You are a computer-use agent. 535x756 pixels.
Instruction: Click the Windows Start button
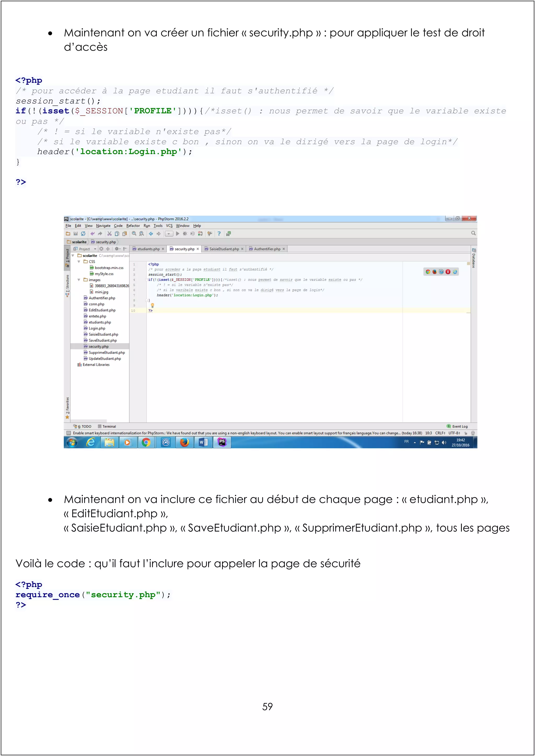click(72, 442)
